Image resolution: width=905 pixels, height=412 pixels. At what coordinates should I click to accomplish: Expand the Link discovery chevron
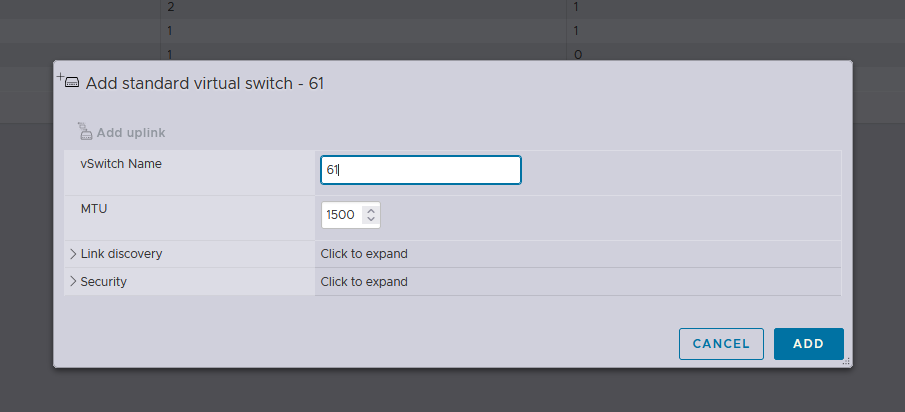73,254
